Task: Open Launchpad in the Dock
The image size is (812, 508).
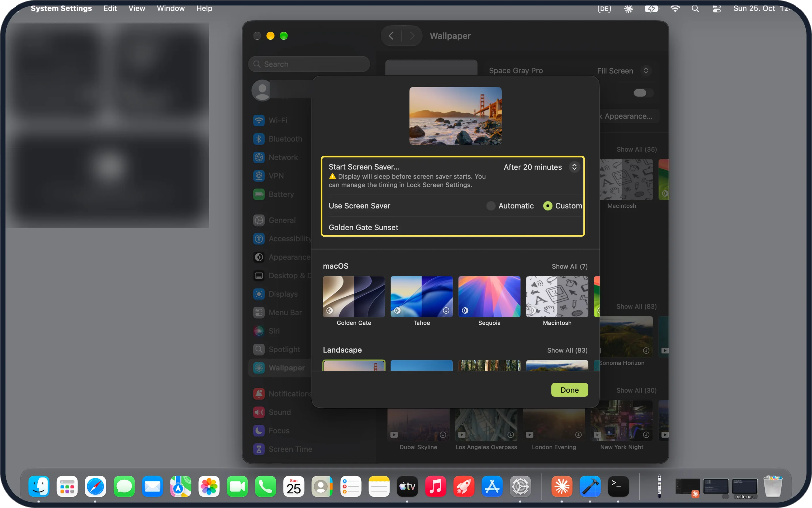Action: tap(67, 486)
